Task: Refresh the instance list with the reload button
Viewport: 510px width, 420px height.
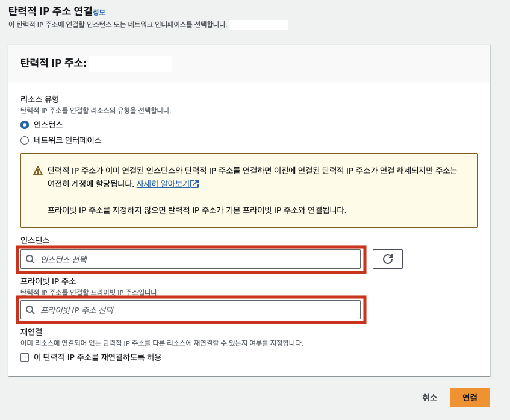Action: click(x=387, y=259)
